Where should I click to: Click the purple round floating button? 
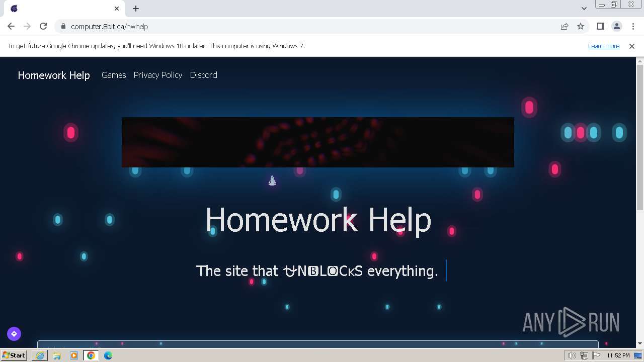(x=14, y=334)
